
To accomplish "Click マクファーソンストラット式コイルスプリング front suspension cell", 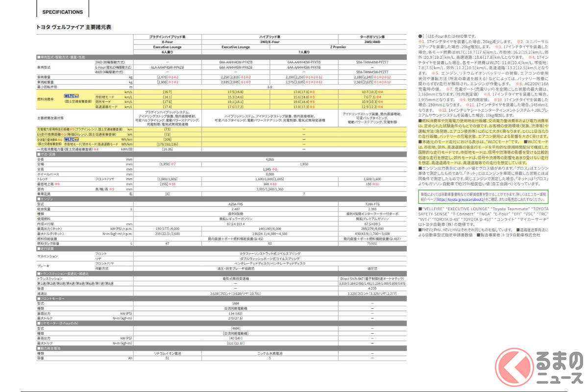I will tap(270, 254).
